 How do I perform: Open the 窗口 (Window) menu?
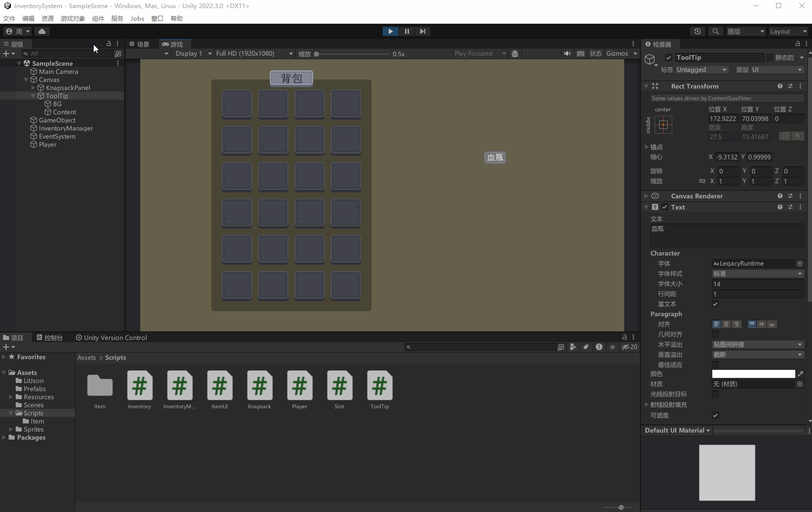coord(157,18)
